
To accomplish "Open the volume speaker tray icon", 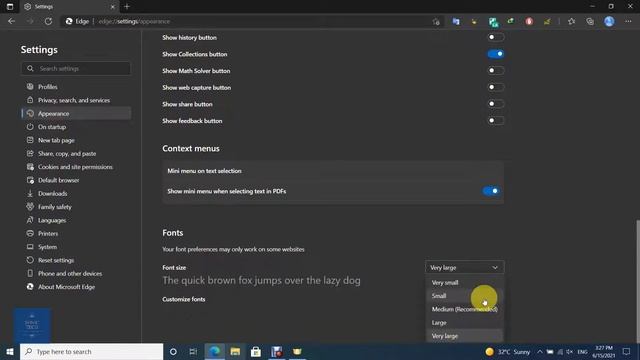I will click(x=569, y=351).
